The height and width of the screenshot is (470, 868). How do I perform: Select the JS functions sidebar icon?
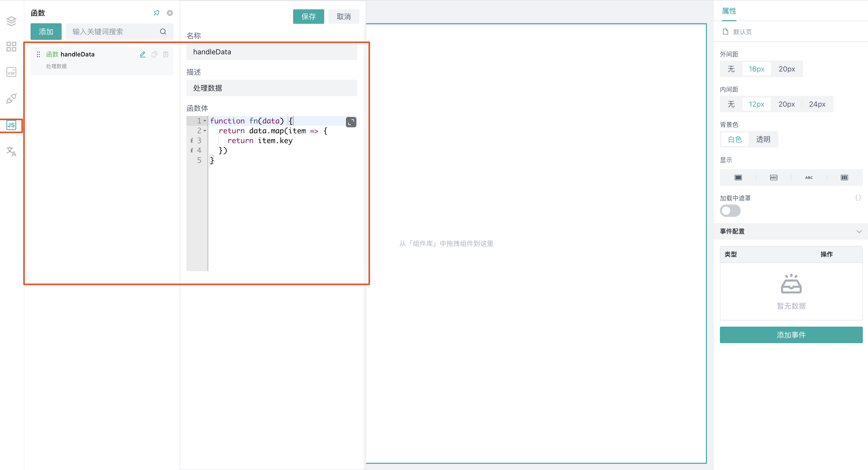coord(11,125)
